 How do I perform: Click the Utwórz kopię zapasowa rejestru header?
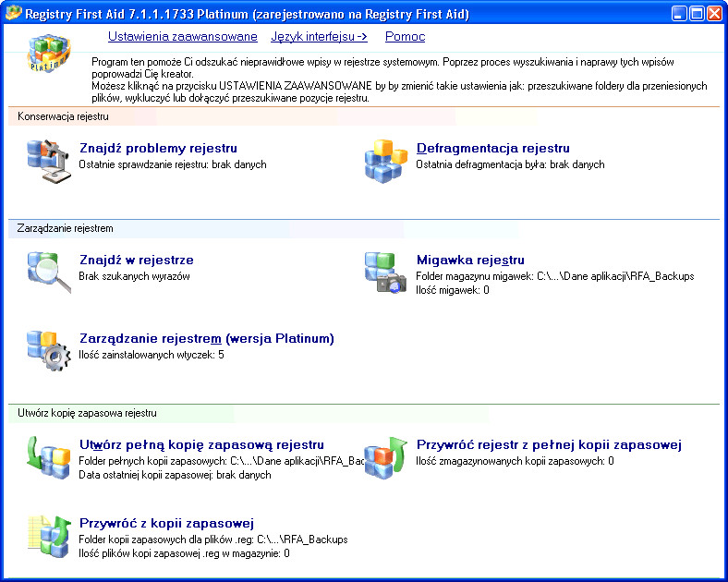(x=87, y=413)
